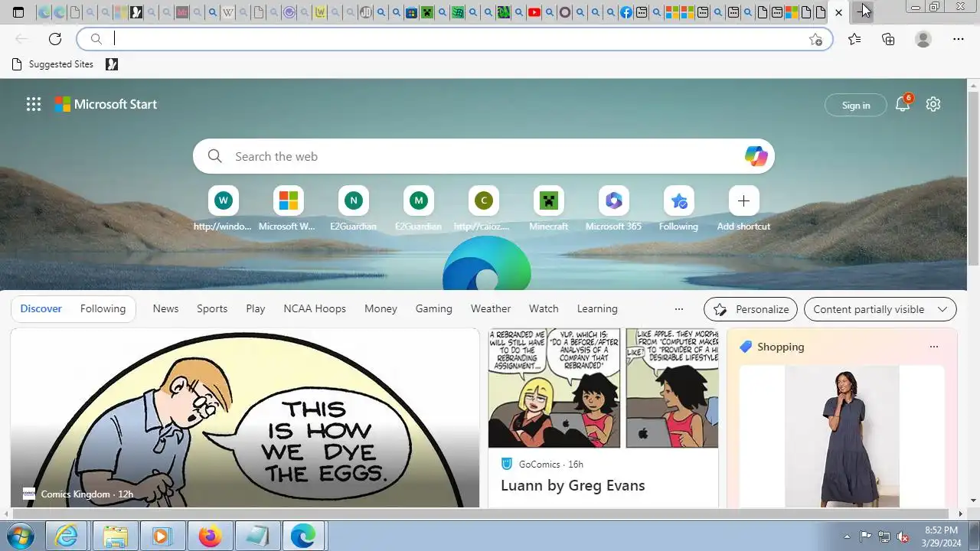Open File Explorer from taskbar
The height and width of the screenshot is (551, 980).
point(115,536)
